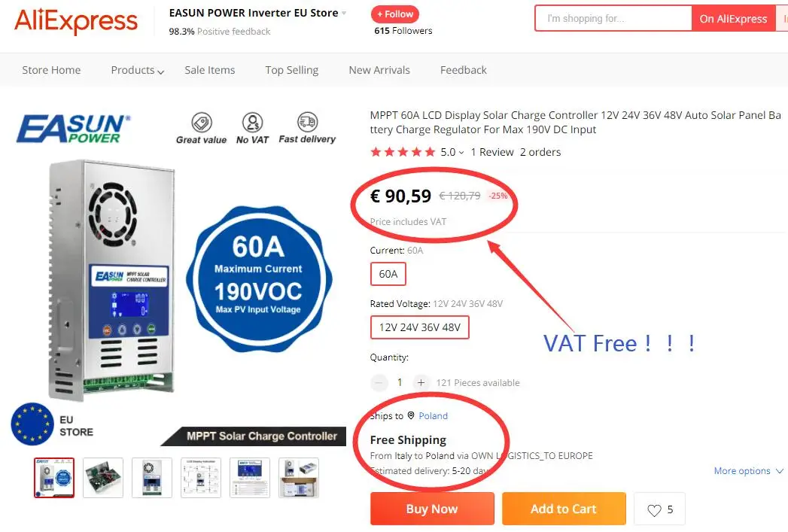The width and height of the screenshot is (788, 532).
Task: Click the wishlist heart icon
Action: click(654, 510)
